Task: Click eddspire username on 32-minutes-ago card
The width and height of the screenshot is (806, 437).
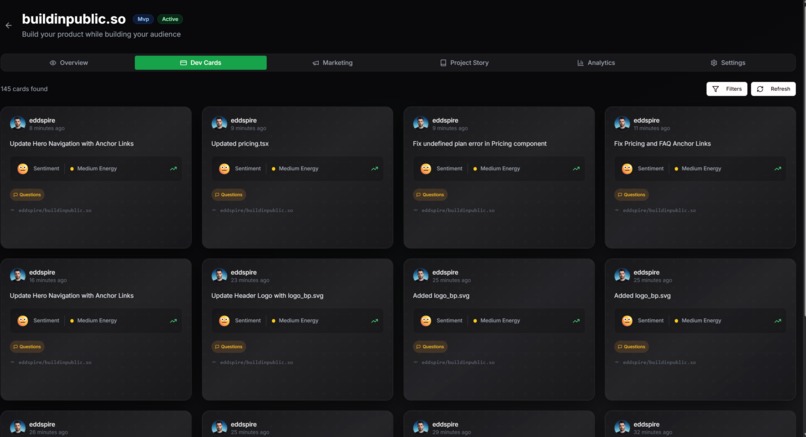Action: click(646, 425)
